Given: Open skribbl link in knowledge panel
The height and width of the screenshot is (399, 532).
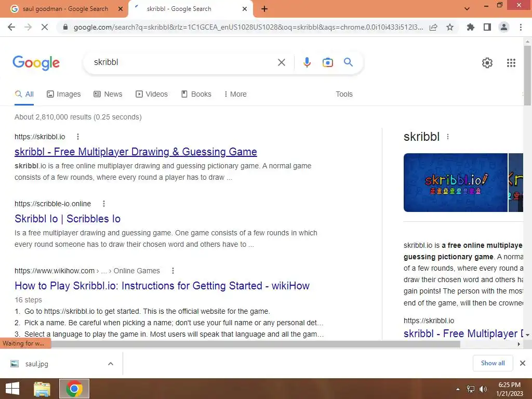Looking at the screenshot, I should click(463, 334).
